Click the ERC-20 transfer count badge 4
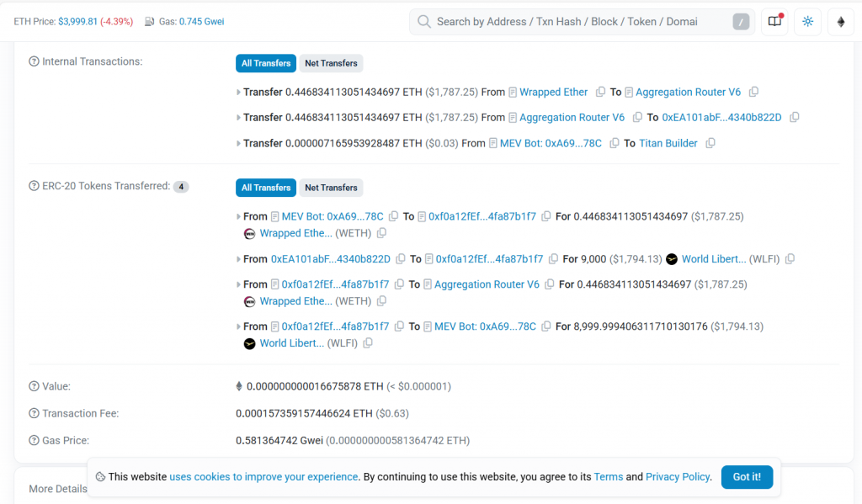 pos(181,186)
